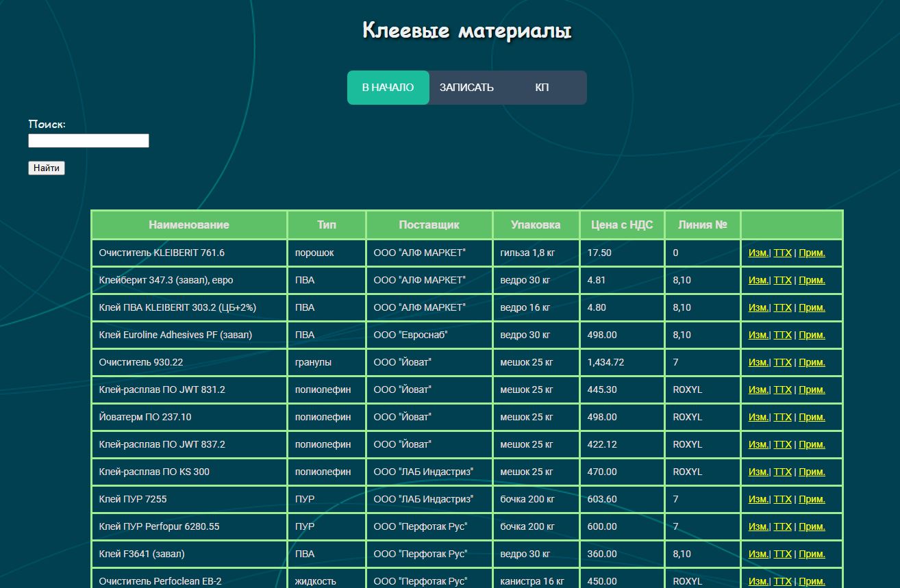This screenshot has height=588, width=900.
Task: Click Изм. for Клей Euroline Adhesives PF
Action: point(758,335)
